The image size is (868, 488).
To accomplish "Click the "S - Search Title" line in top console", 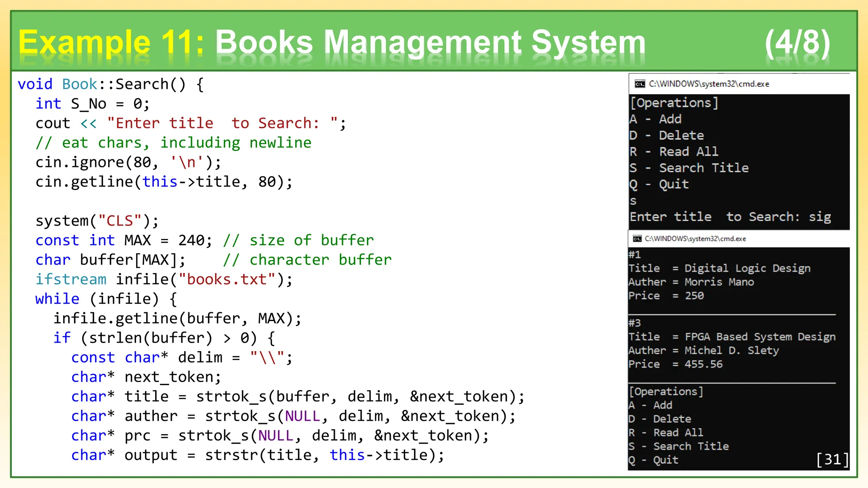I will [689, 168].
